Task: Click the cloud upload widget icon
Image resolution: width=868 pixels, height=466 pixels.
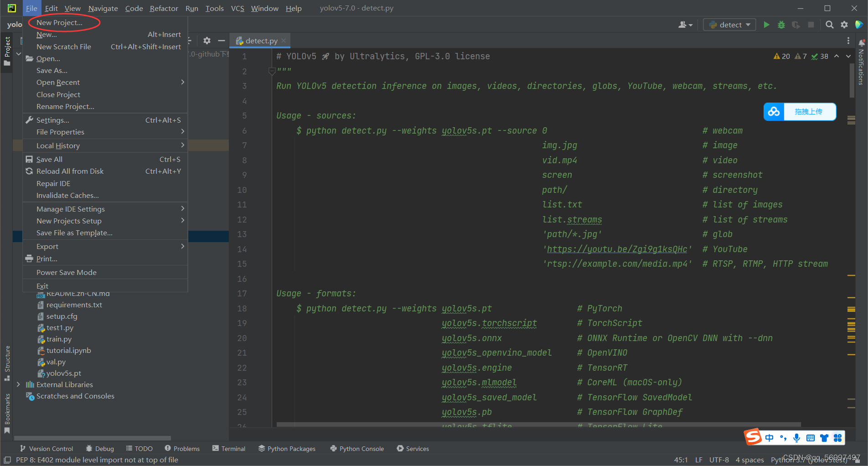Action: [x=774, y=112]
